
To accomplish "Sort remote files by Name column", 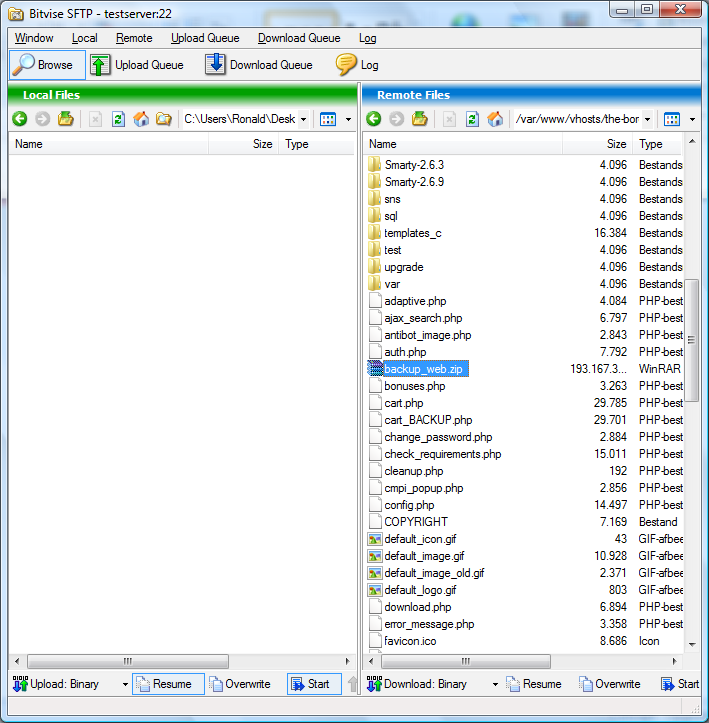I will pos(463,144).
